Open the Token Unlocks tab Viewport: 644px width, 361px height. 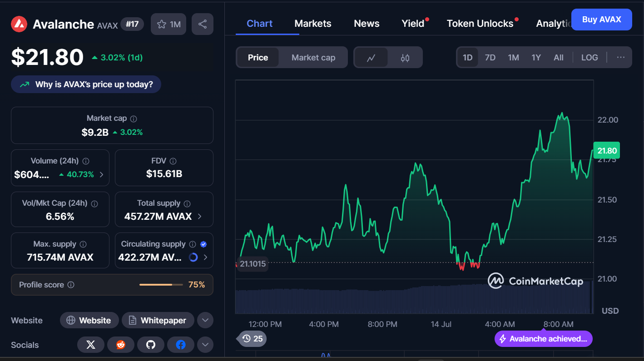480,24
